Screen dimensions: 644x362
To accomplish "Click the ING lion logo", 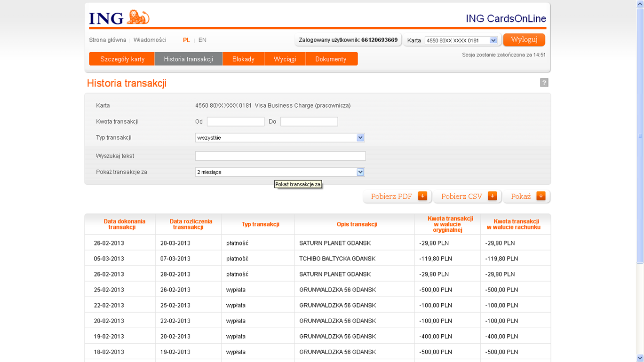I will 119,18.
